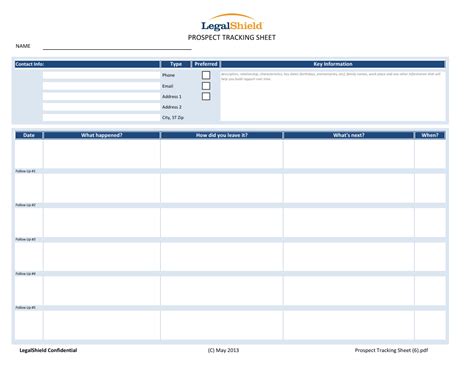
Task: Click Follow Up #3 What happened cell
Action: click(x=102, y=257)
